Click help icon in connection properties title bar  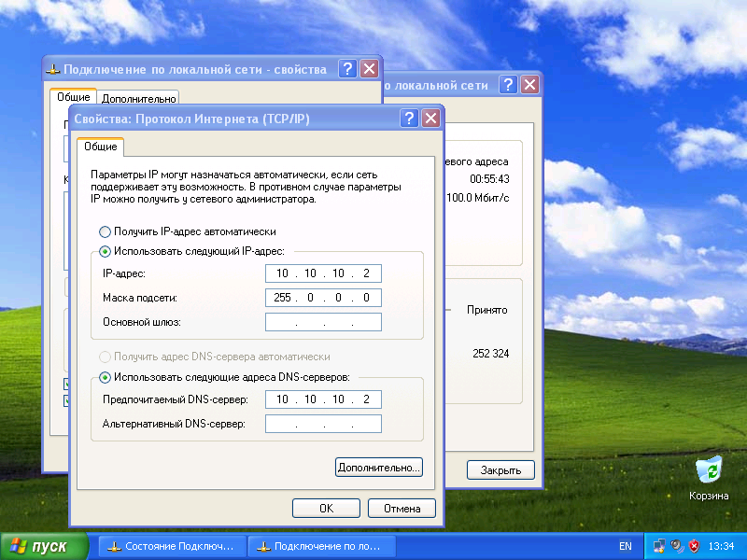(347, 68)
